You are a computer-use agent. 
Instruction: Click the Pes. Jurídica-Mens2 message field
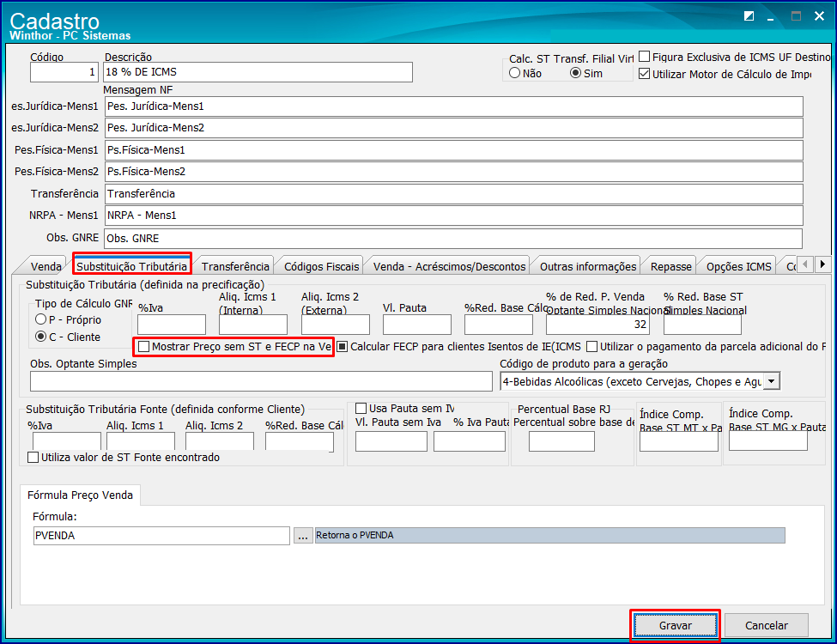[454, 128]
